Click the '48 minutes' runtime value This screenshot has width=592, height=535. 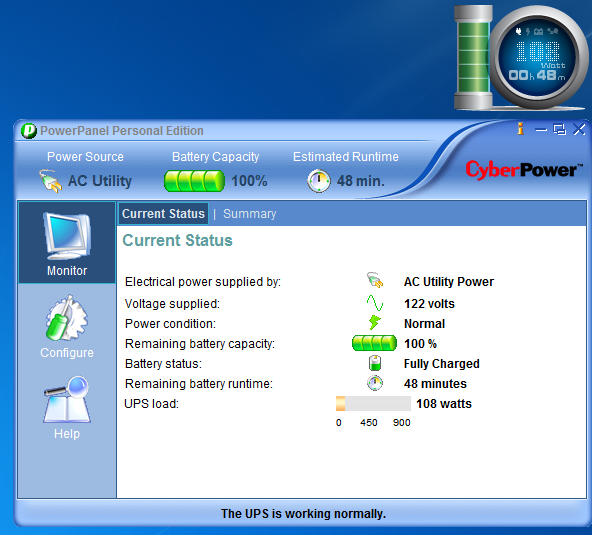coord(435,384)
